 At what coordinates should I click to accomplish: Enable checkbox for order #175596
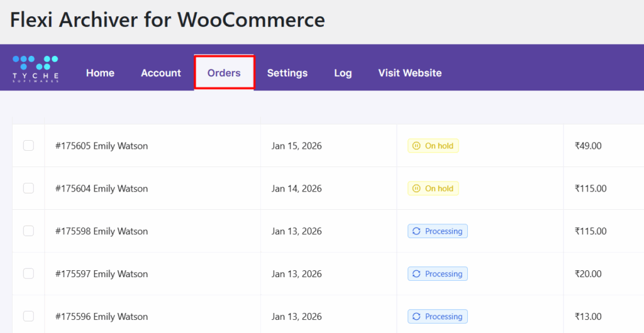28,316
